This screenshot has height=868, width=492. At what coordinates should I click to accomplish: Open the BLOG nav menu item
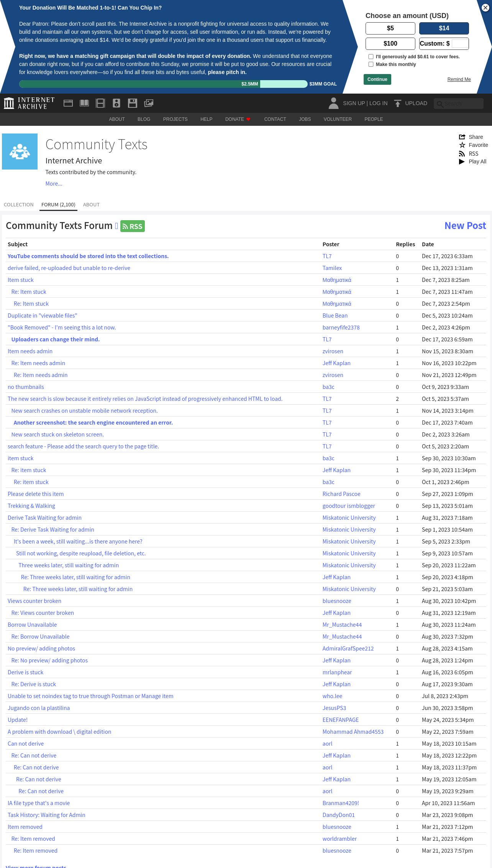coord(144,119)
